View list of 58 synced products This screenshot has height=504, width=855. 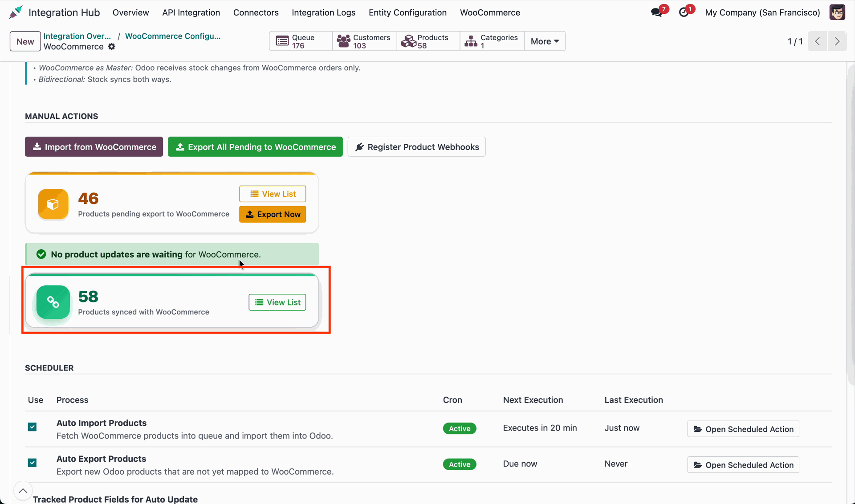[277, 302]
